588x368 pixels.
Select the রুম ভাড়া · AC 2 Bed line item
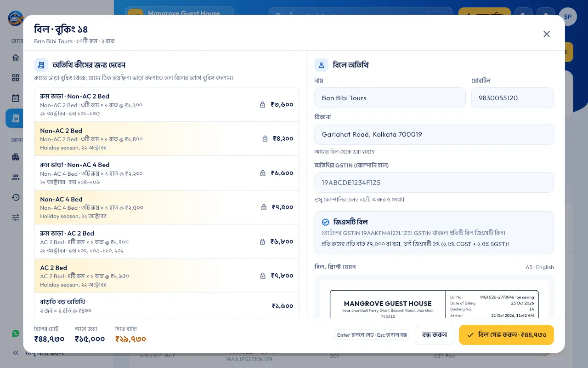point(167,241)
